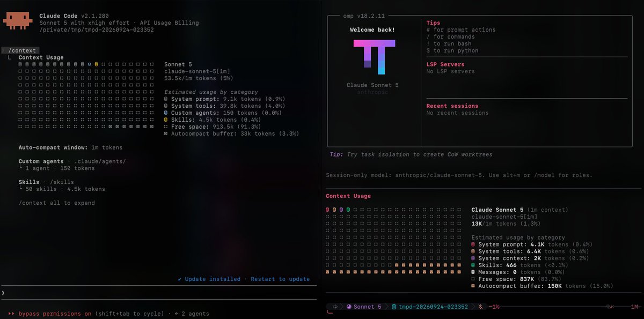Click the 'Try task isolation' tip line

411,154
